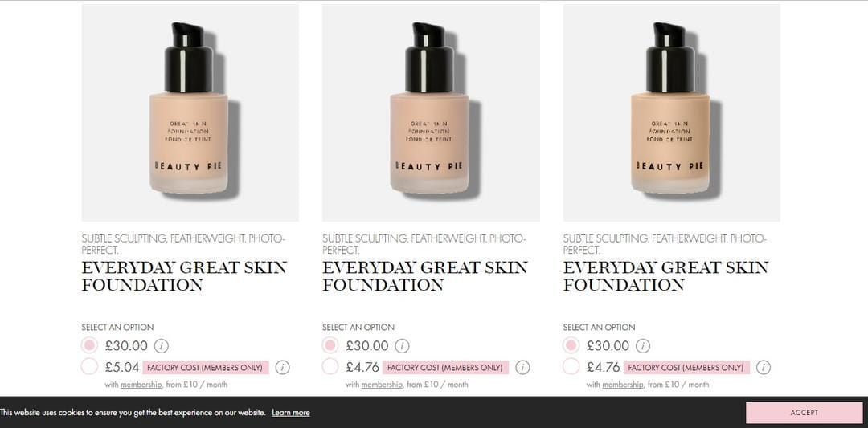Click info icon beside third £30.00 price
This screenshot has height=428, width=868.
[643, 346]
